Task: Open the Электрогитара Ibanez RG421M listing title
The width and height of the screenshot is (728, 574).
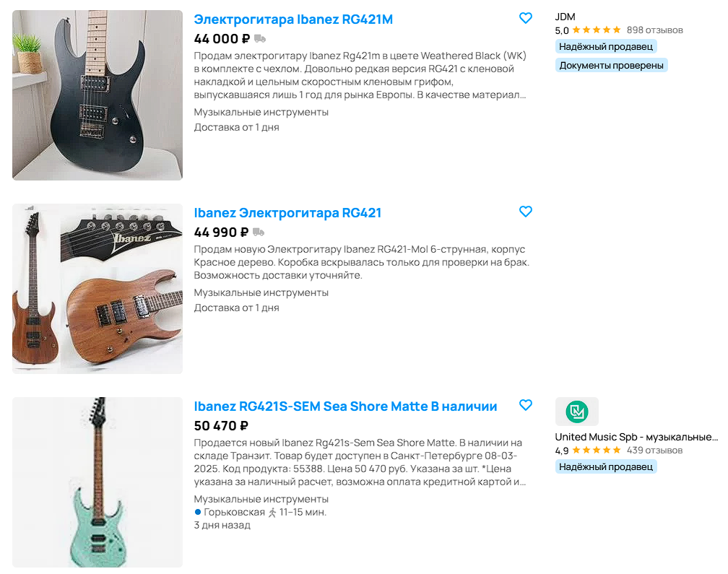Action: tap(293, 19)
